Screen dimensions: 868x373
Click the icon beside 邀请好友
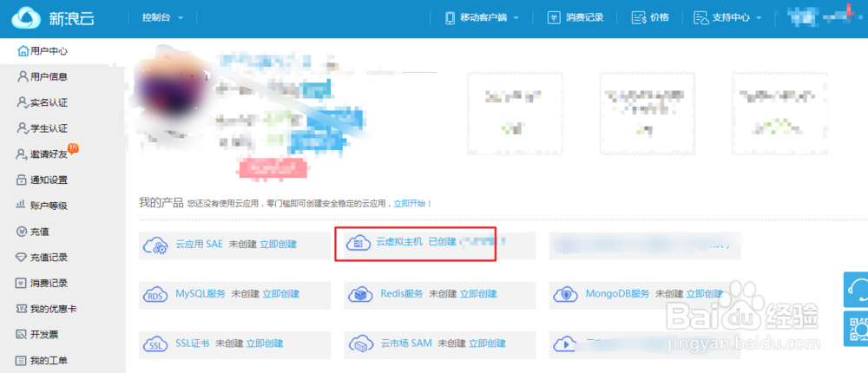23,154
